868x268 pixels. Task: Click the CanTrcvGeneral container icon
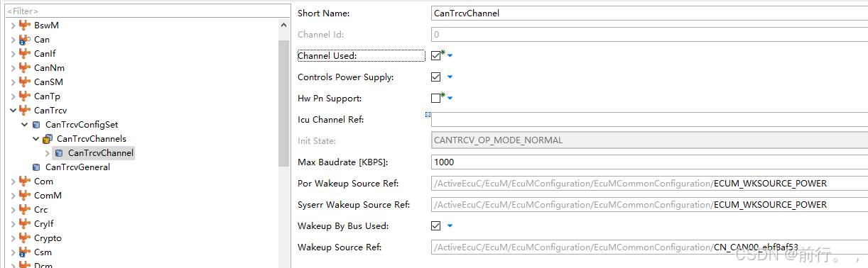[x=36, y=167]
